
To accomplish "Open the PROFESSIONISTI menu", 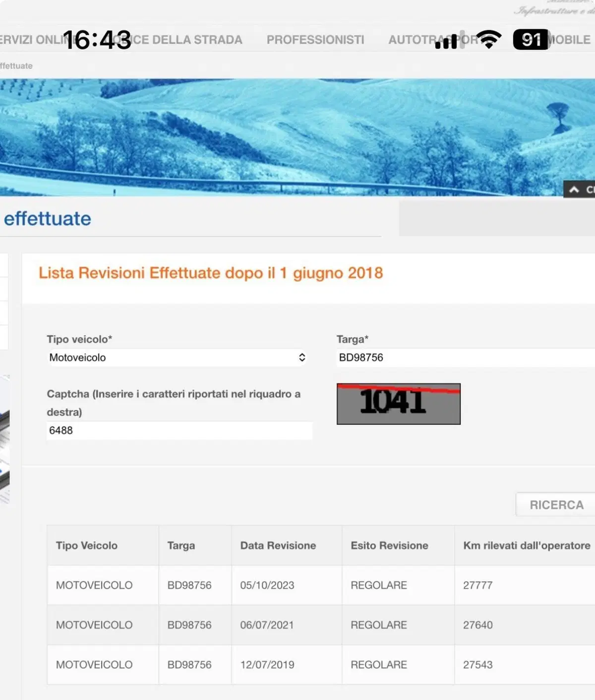I will click(315, 40).
